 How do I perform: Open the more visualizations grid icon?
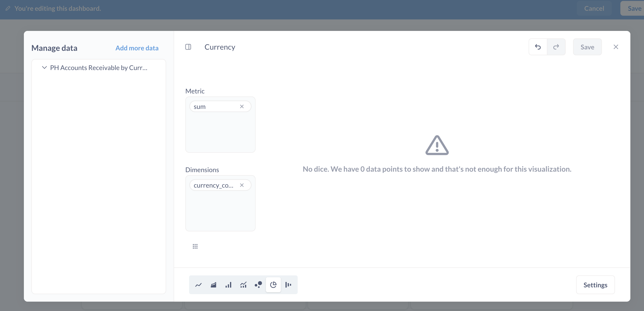pos(195,246)
